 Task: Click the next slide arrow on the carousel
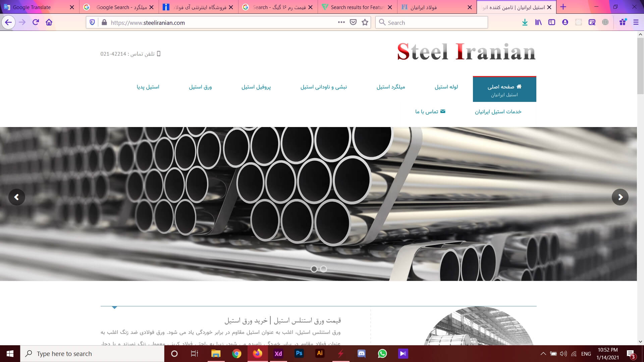(x=620, y=197)
